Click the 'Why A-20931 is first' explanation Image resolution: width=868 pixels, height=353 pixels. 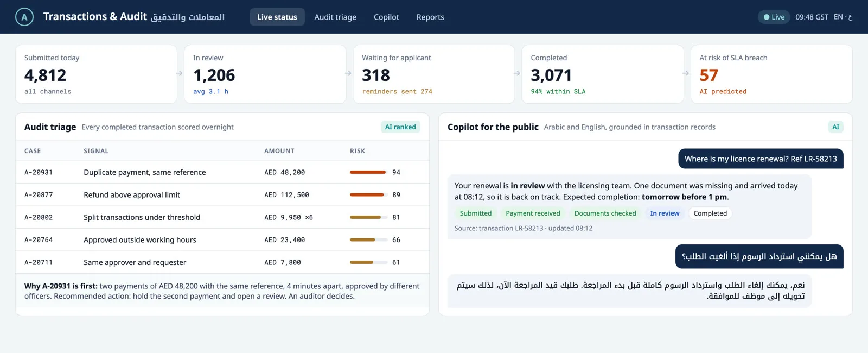(x=222, y=291)
